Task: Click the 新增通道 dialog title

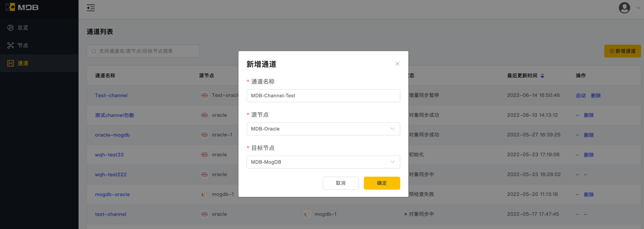Action: [261, 64]
